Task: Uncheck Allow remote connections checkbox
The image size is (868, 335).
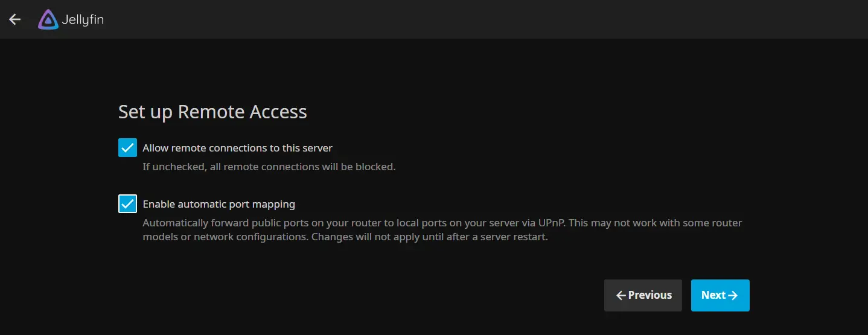Action: [x=127, y=147]
